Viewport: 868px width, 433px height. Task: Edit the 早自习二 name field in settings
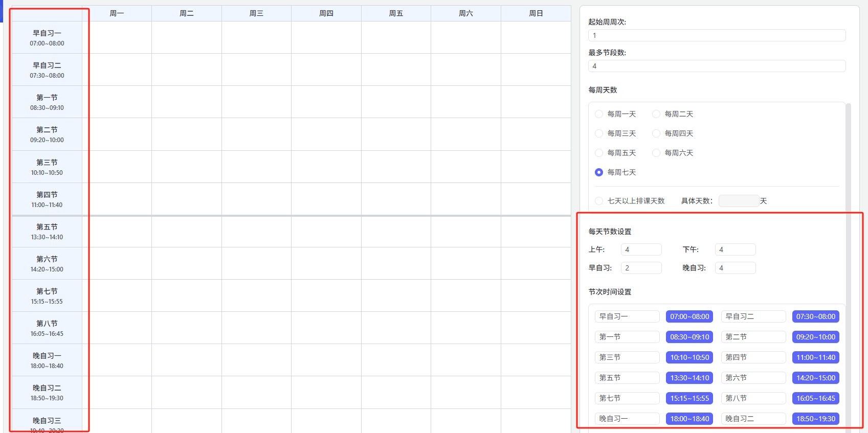753,316
